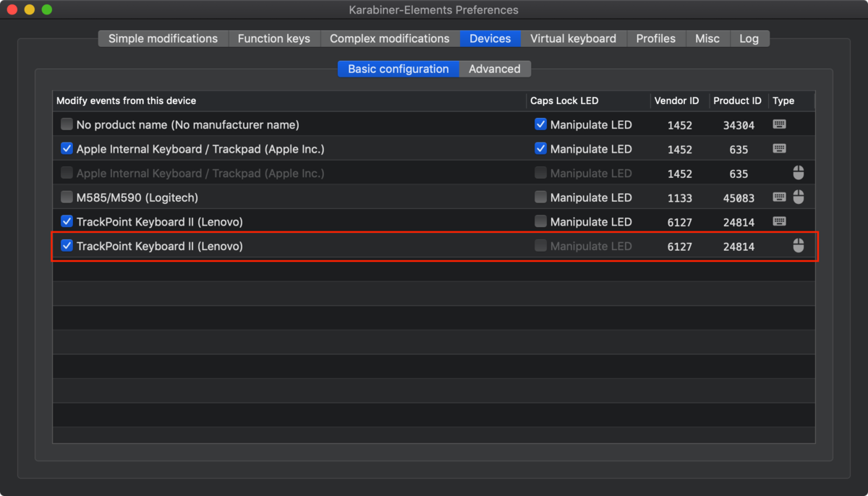Viewport: 868px width, 496px height.
Task: Click vendor ID 1133
Action: pyautogui.click(x=679, y=198)
